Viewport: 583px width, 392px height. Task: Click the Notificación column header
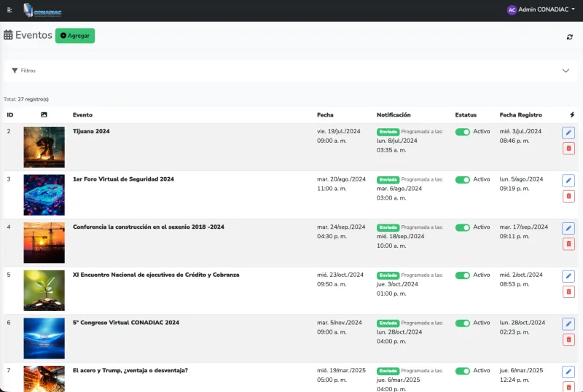pyautogui.click(x=394, y=115)
